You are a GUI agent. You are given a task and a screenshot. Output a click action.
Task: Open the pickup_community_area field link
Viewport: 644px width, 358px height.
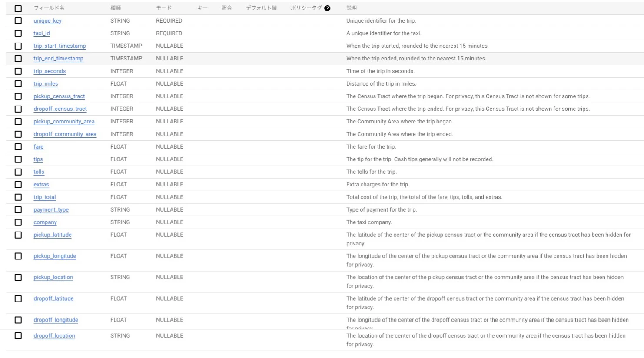(x=64, y=122)
